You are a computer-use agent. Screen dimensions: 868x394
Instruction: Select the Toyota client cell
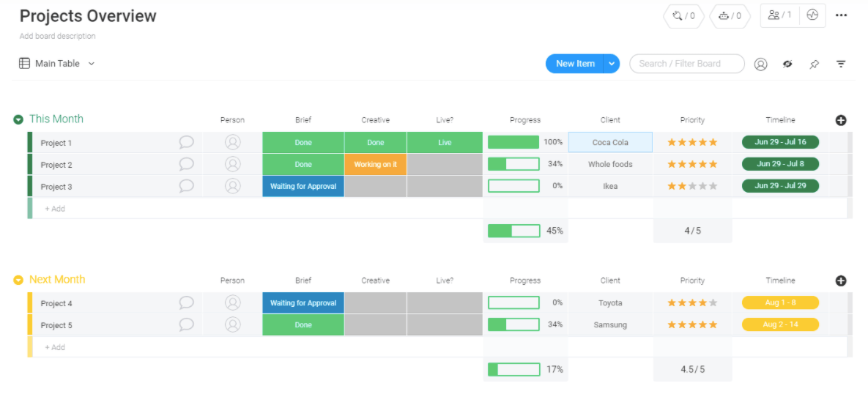[x=610, y=302]
